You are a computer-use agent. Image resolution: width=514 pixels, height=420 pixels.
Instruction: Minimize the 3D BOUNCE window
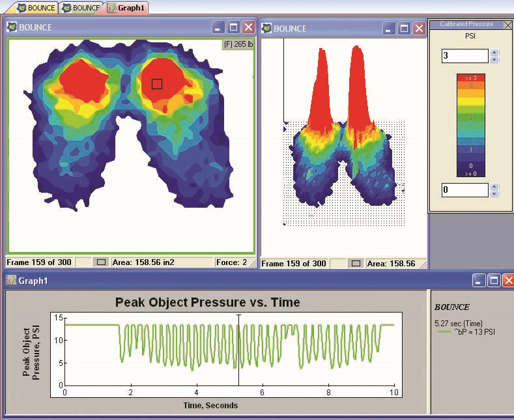click(x=389, y=29)
